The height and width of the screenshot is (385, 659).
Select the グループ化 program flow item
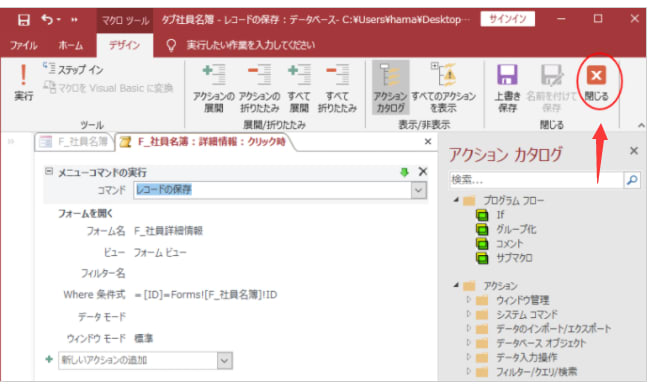[517, 229]
